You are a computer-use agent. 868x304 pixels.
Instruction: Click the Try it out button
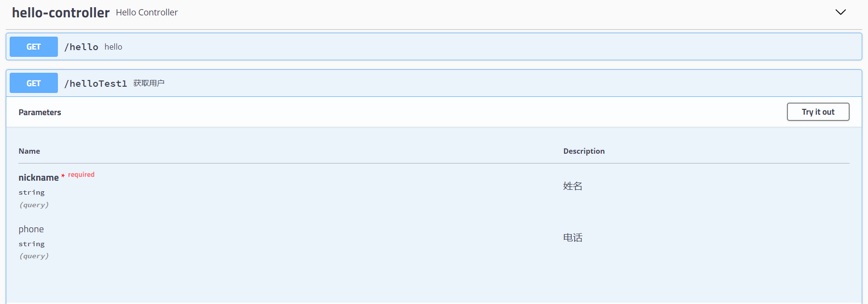click(x=818, y=112)
